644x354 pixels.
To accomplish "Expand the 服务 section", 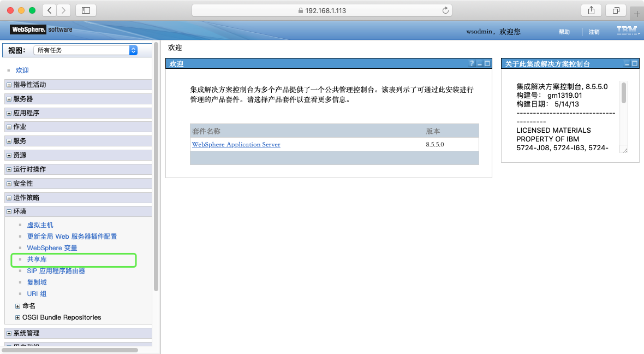I will click(9, 141).
